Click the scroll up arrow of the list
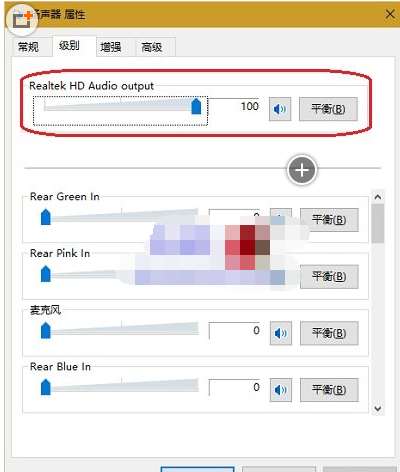The width and height of the screenshot is (400, 472). click(x=378, y=197)
